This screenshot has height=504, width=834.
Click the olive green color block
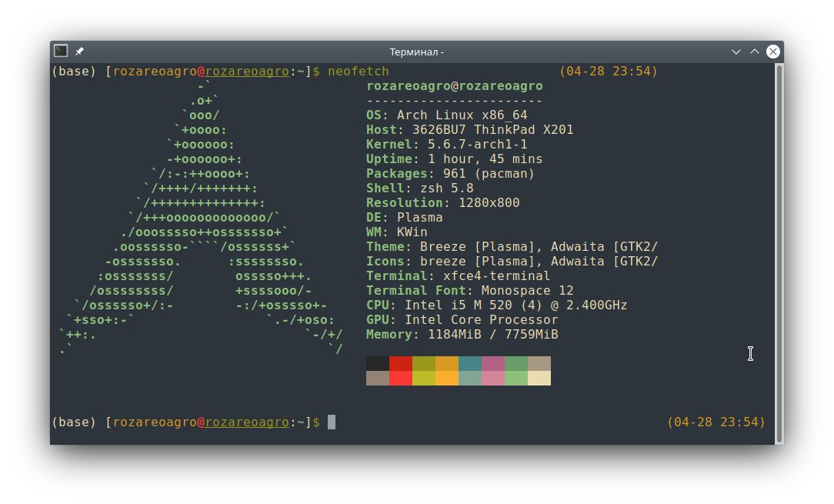point(424,363)
